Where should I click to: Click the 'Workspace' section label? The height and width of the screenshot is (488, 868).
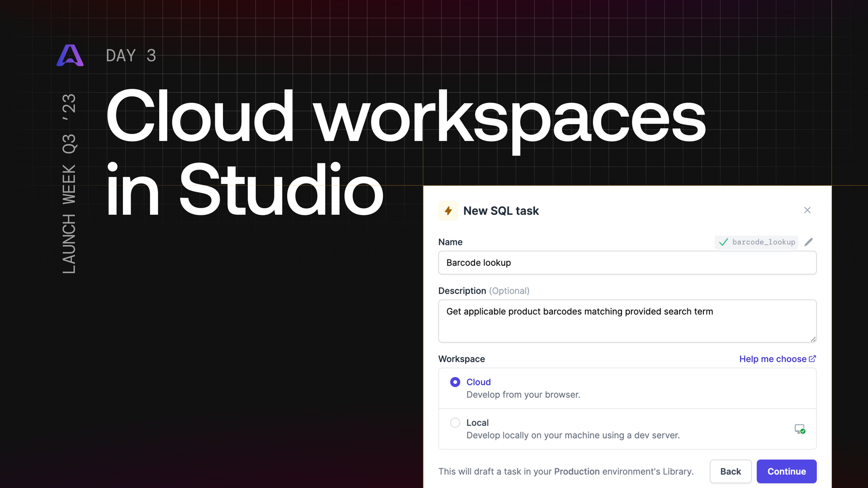pyautogui.click(x=461, y=359)
